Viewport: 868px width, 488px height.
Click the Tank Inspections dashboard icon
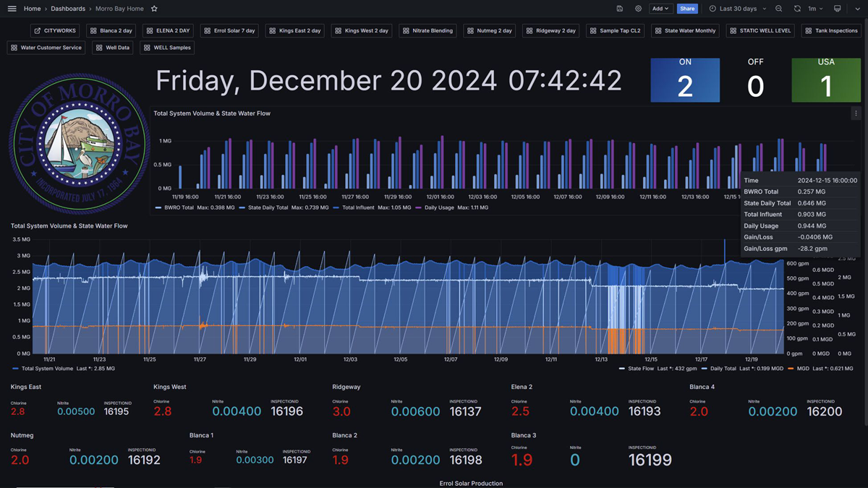click(x=808, y=31)
